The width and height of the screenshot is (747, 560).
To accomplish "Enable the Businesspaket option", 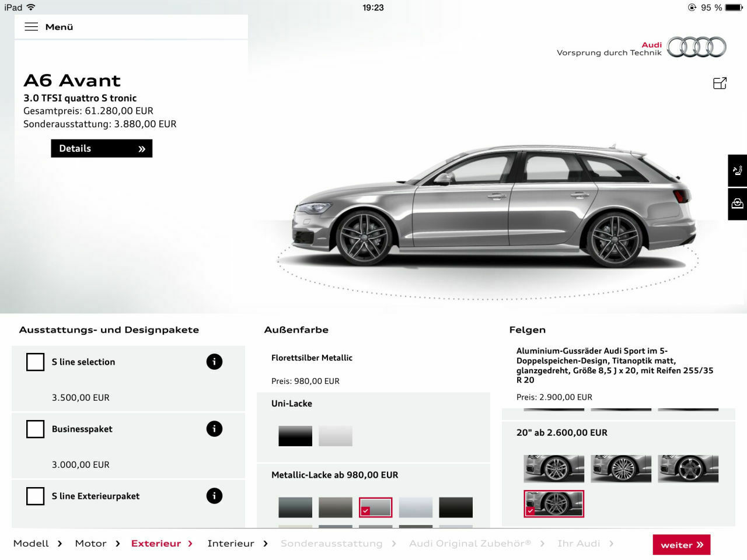I will pyautogui.click(x=35, y=429).
